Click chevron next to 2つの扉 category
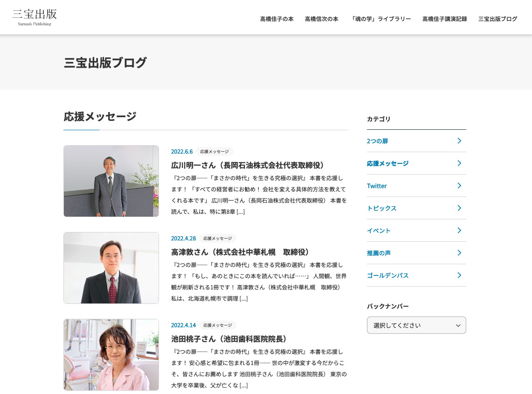 coord(459,141)
